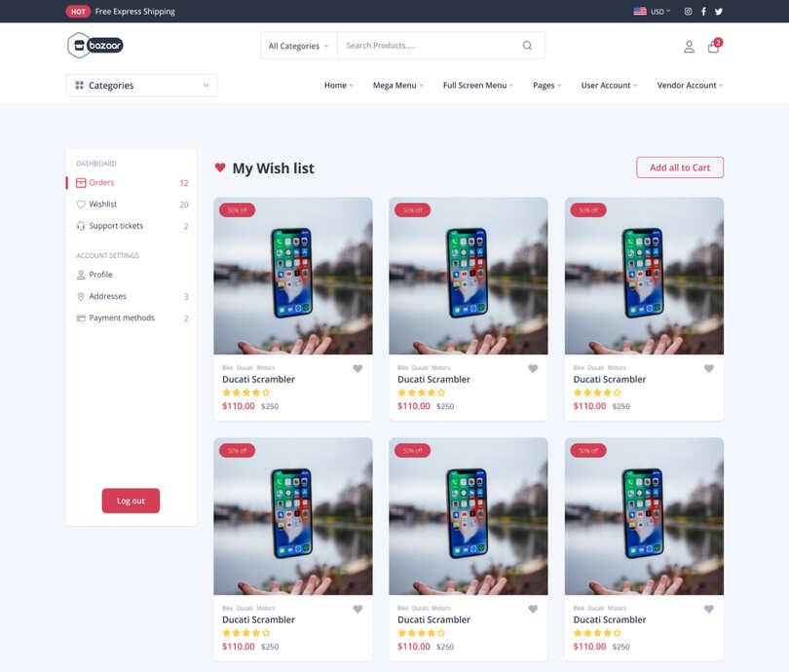
Task: Open the USD currency selector
Action: click(x=652, y=11)
